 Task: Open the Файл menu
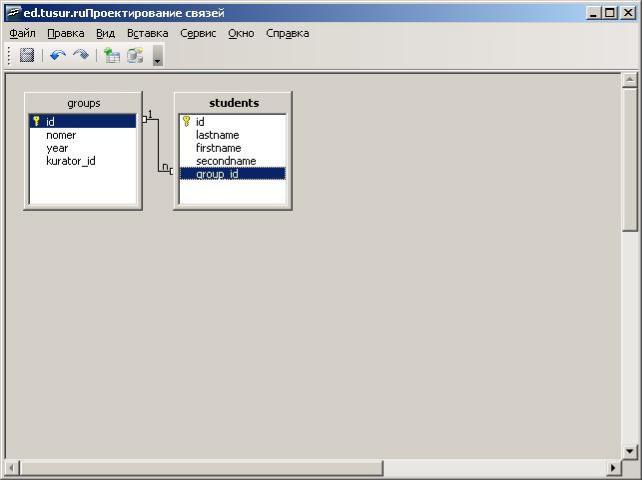[22, 33]
